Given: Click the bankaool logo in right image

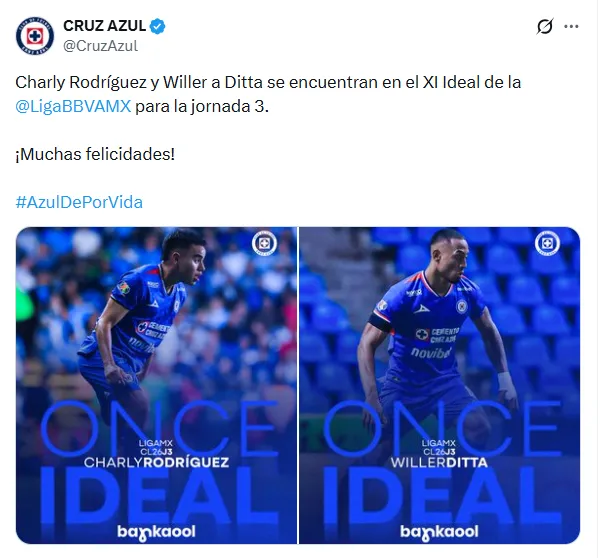Looking at the screenshot, I should [x=439, y=532].
